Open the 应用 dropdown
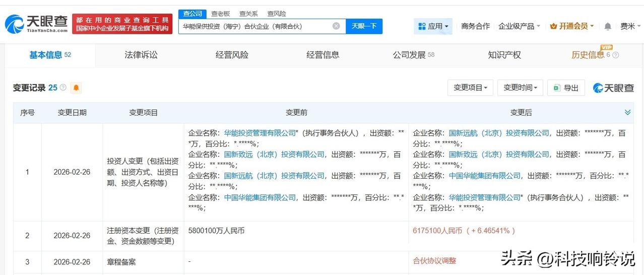Screen dimensions: 644x275 coord(433,26)
